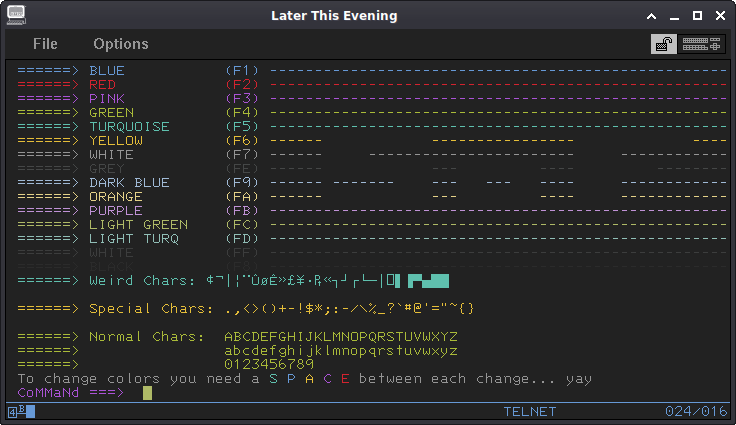Open the File menu
This screenshot has width=736, height=425.
(45, 44)
